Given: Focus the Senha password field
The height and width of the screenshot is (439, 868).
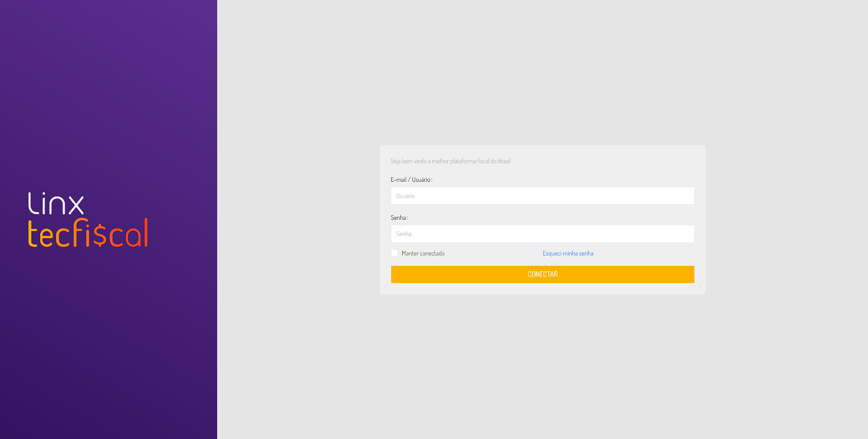Looking at the screenshot, I should (x=542, y=234).
